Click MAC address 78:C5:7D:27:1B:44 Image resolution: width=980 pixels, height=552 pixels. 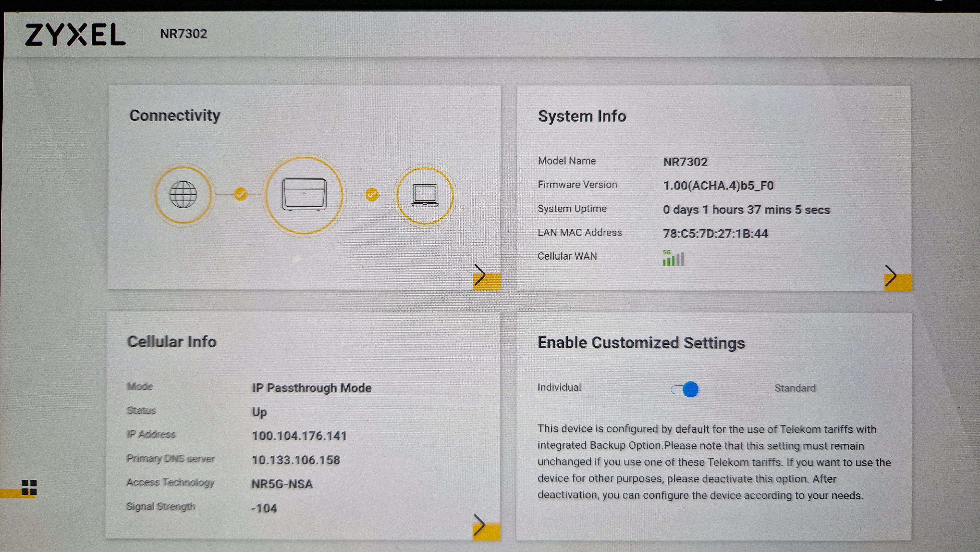(715, 234)
